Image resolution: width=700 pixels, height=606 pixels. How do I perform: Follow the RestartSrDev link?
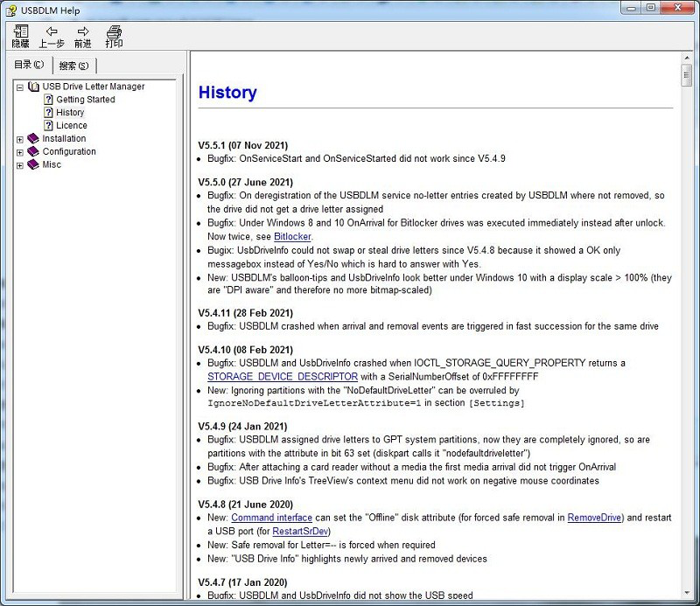pyautogui.click(x=300, y=532)
